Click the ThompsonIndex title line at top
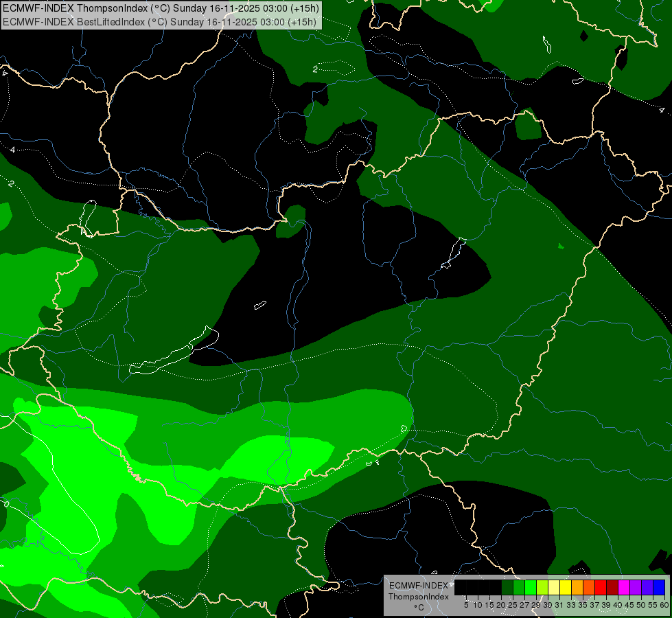Image resolution: width=672 pixels, height=618 pixels. click(161, 8)
